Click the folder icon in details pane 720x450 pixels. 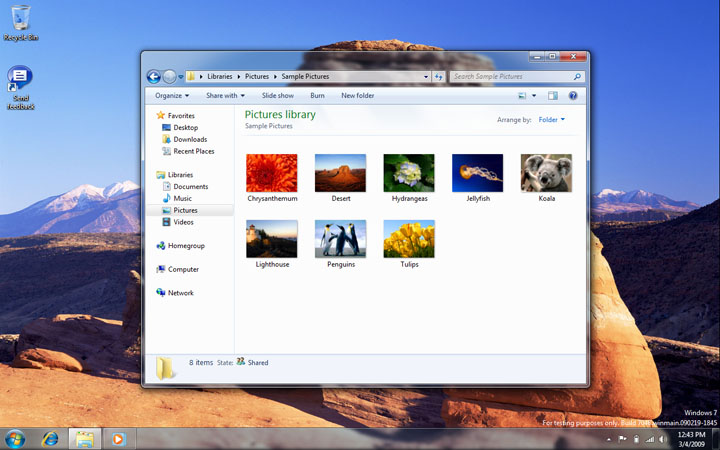pos(164,368)
